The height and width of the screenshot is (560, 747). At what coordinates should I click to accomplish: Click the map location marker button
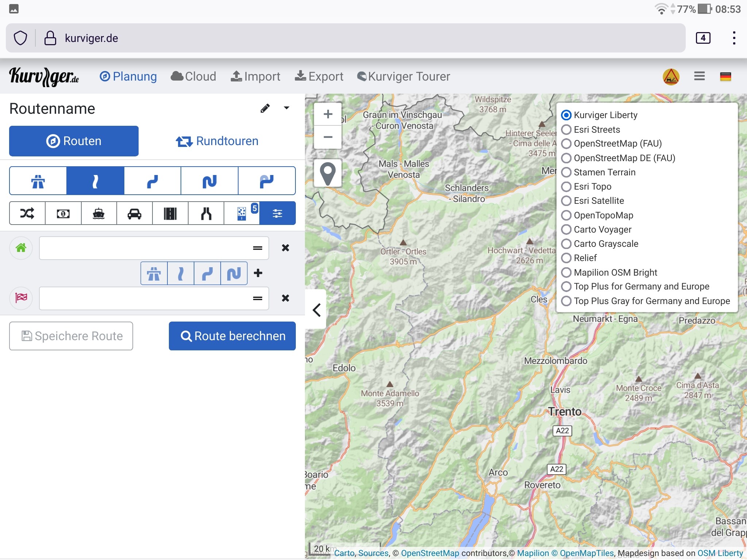(x=328, y=173)
